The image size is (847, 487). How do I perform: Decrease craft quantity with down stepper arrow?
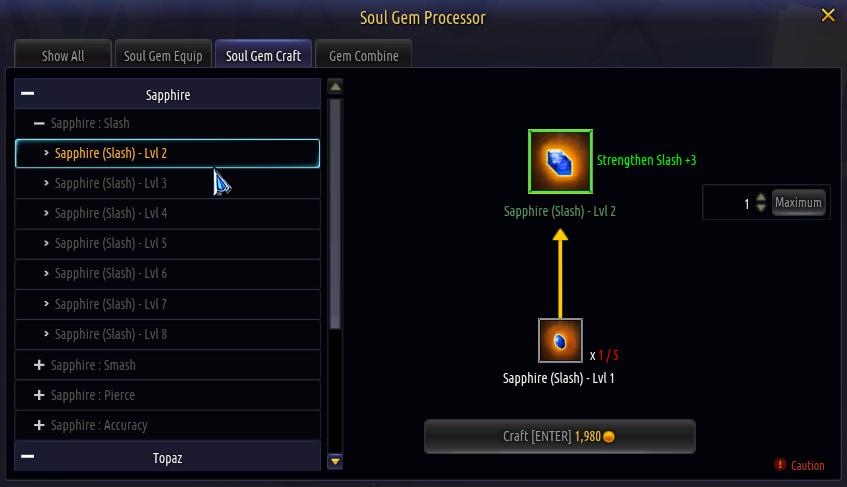(x=761, y=208)
